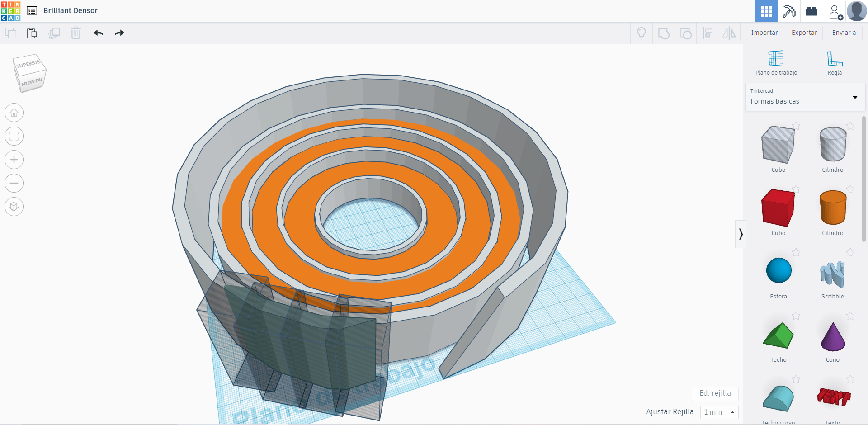Click the Paste toolbar icon
This screenshot has width=868, height=425.
click(x=32, y=33)
